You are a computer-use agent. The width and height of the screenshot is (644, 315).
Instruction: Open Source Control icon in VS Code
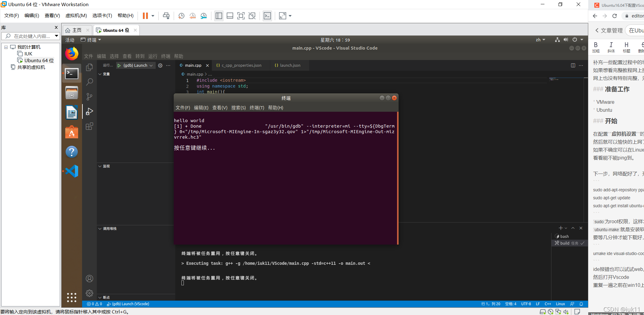point(89,97)
